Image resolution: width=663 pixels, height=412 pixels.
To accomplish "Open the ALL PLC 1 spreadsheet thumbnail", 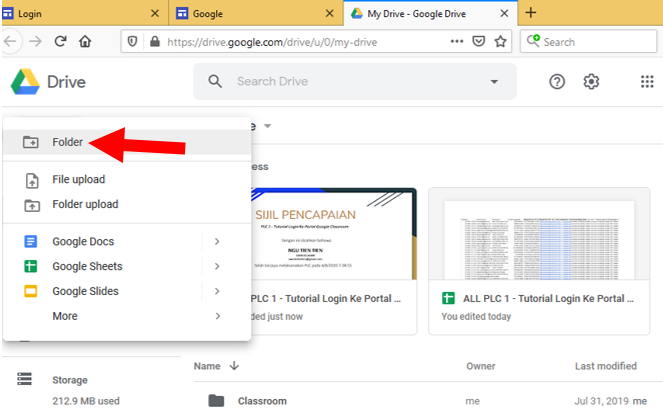I will (x=539, y=233).
